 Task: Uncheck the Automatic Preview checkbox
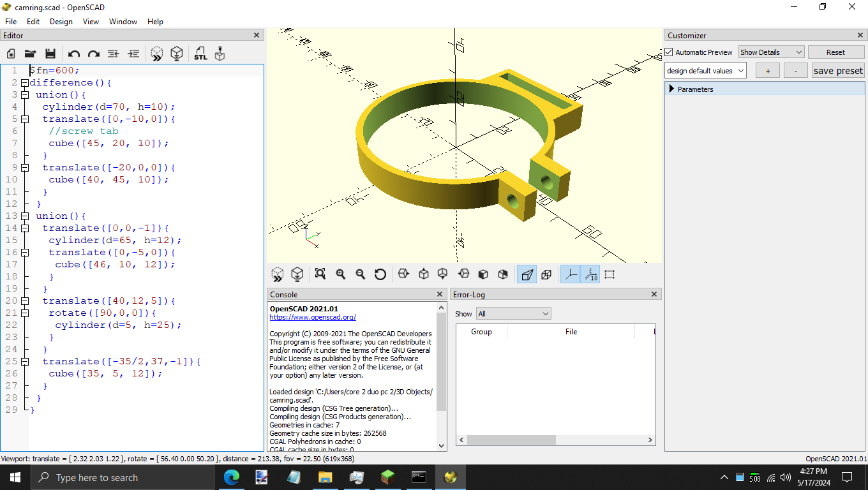(x=669, y=52)
